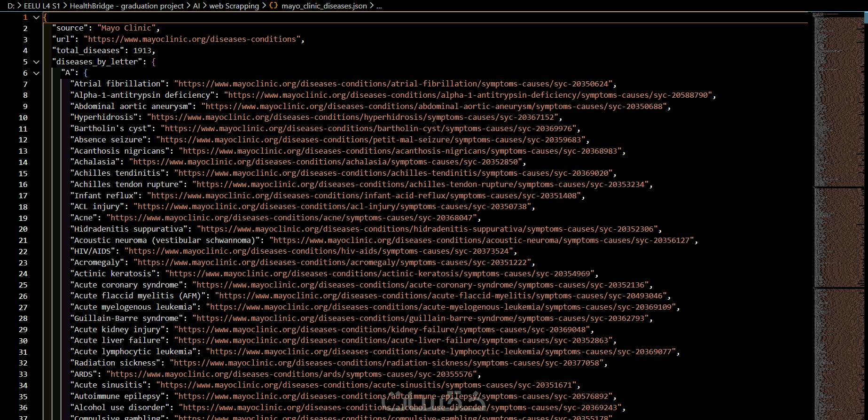Click line number 20 in the gutter

23,229
